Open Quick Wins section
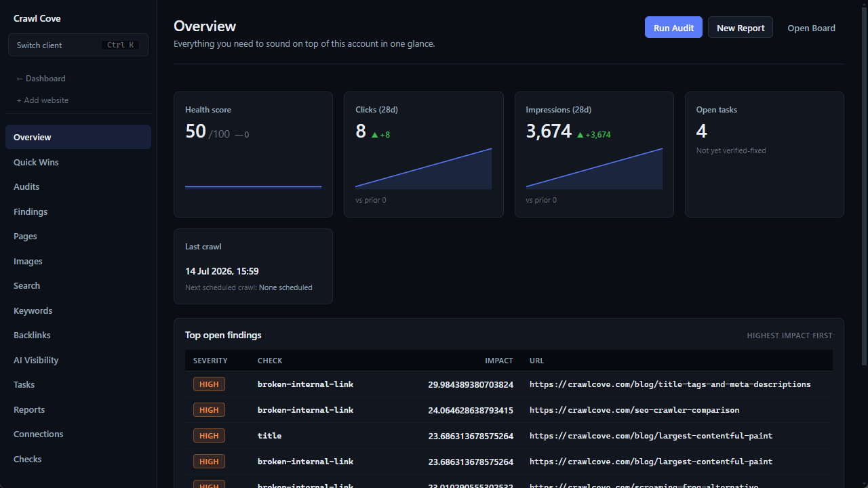The width and height of the screenshot is (868, 488). pyautogui.click(x=78, y=162)
